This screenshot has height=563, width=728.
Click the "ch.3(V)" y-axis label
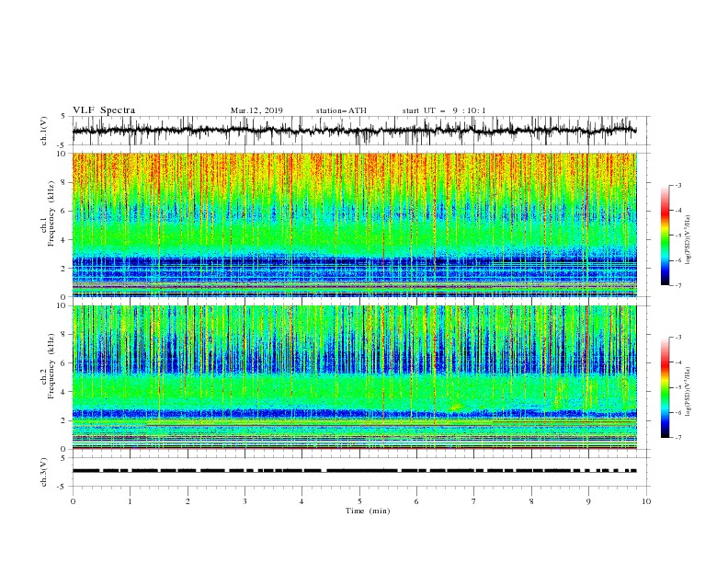tap(44, 472)
